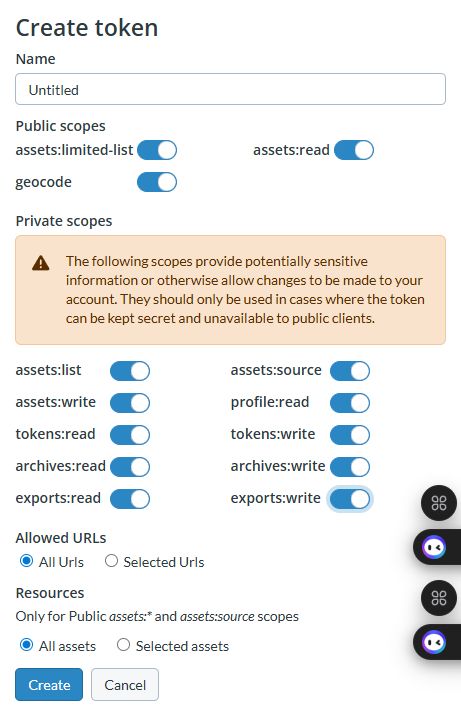
Task: Disable the assets:write scope toggle
Action: [x=130, y=403]
